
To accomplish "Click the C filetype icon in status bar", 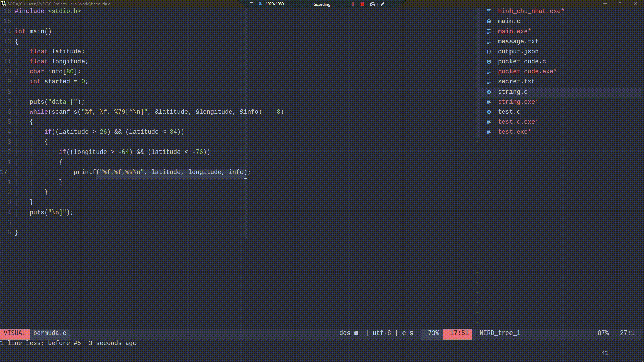I will click(412, 333).
